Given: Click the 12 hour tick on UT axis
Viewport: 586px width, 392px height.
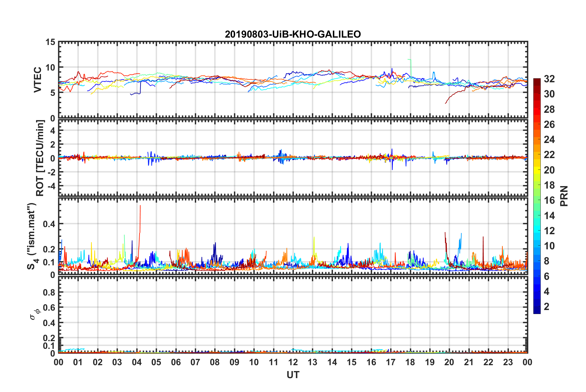Looking at the screenshot, I should (x=293, y=362).
